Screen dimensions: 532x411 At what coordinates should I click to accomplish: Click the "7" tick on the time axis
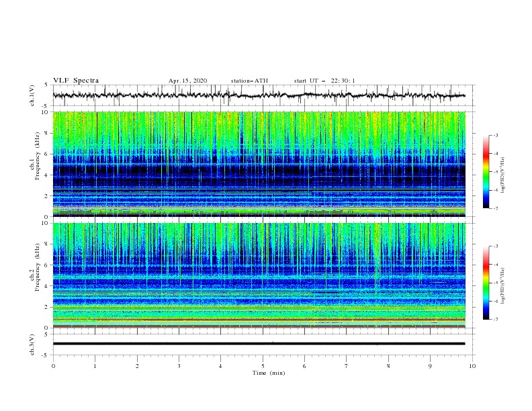coord(347,366)
